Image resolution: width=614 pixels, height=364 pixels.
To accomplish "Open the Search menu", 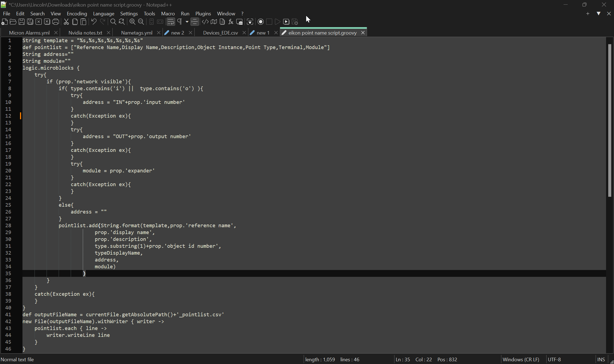I will pos(38,13).
